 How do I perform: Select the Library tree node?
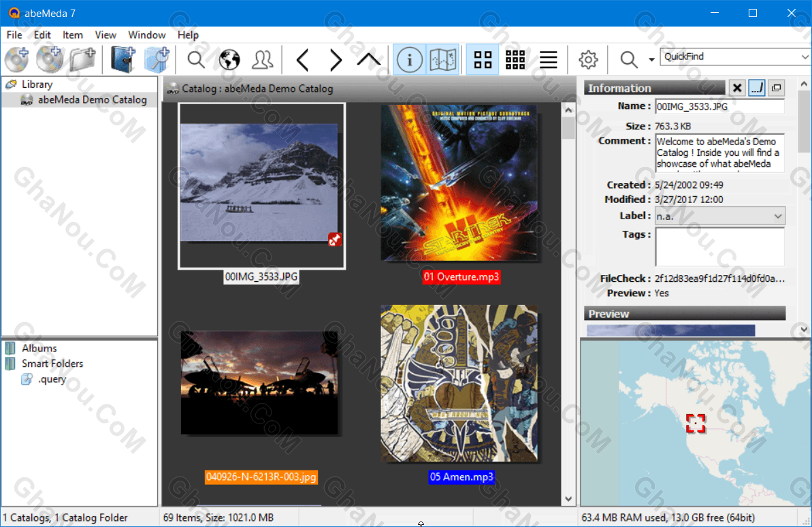click(37, 84)
